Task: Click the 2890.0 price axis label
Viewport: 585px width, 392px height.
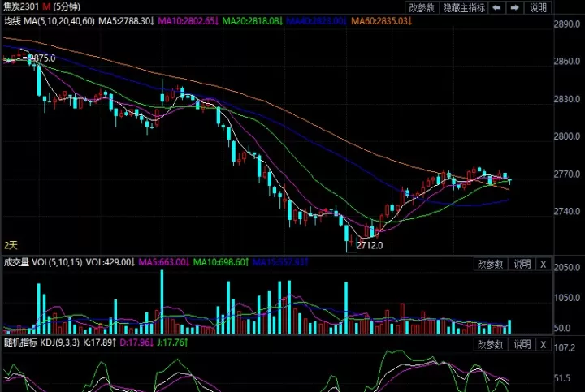Action: pyautogui.click(x=567, y=24)
